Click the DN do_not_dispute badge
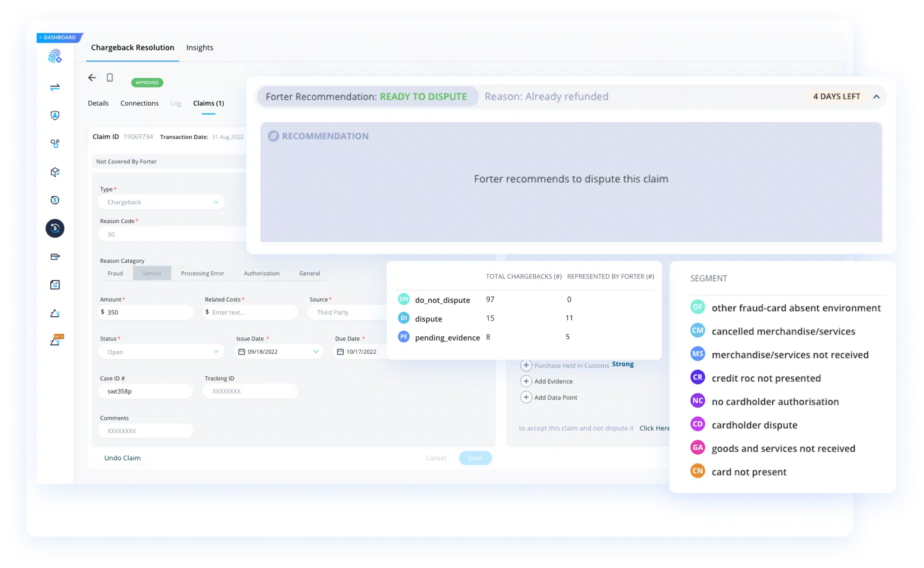 (x=404, y=299)
